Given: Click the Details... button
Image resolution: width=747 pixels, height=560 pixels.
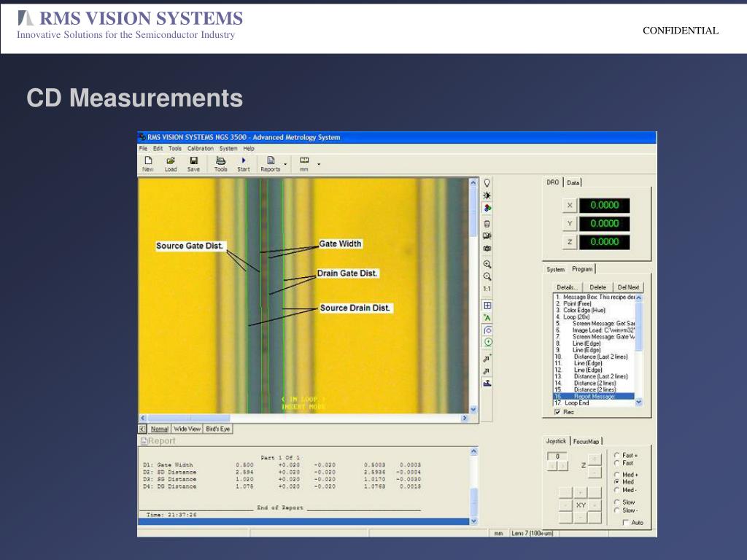Looking at the screenshot, I should click(567, 287).
